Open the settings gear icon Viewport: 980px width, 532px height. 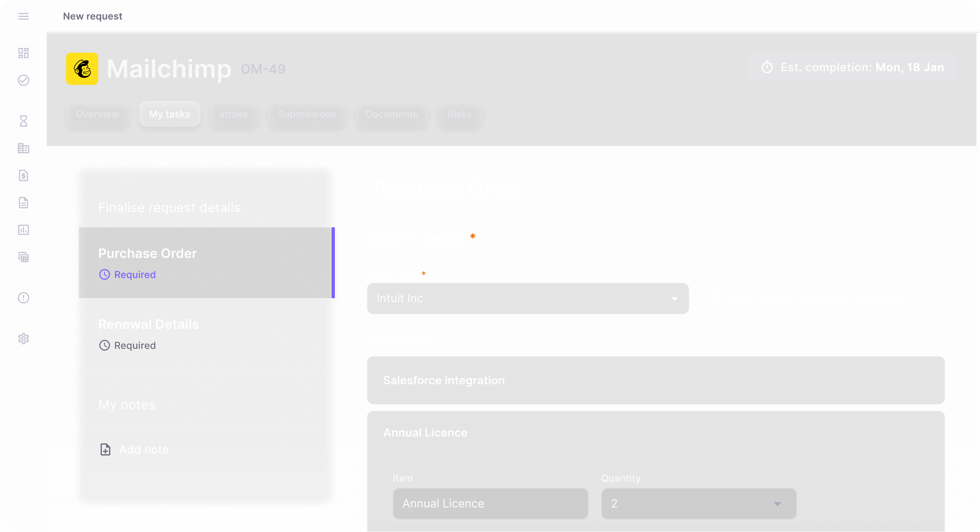pyautogui.click(x=23, y=338)
